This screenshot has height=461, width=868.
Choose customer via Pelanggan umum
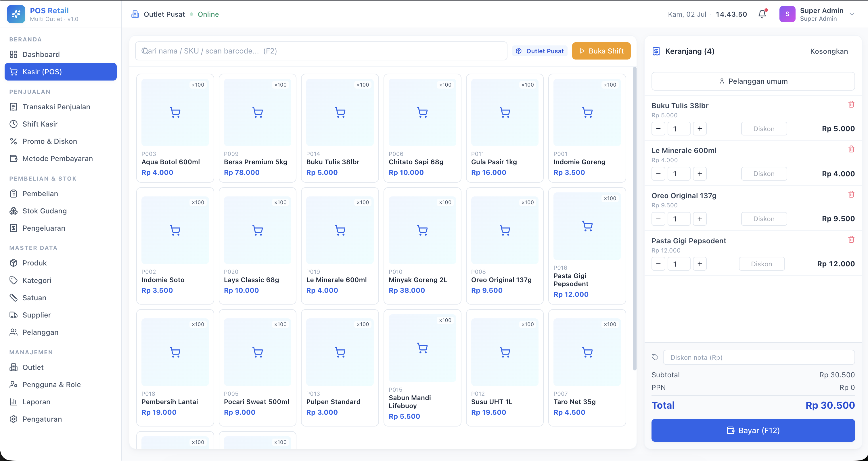(x=753, y=81)
